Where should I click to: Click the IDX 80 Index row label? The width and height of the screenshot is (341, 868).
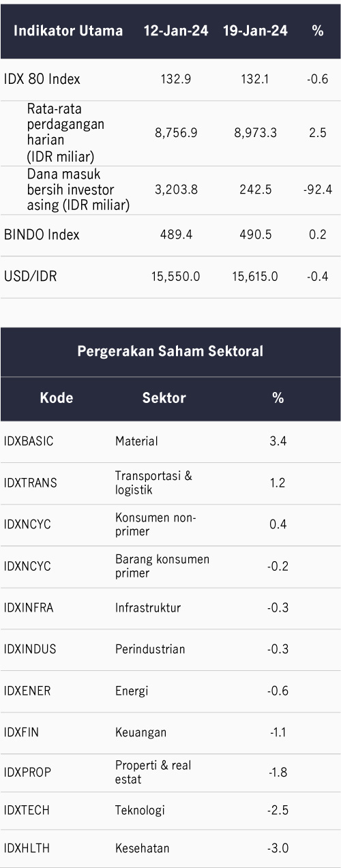click(x=42, y=79)
